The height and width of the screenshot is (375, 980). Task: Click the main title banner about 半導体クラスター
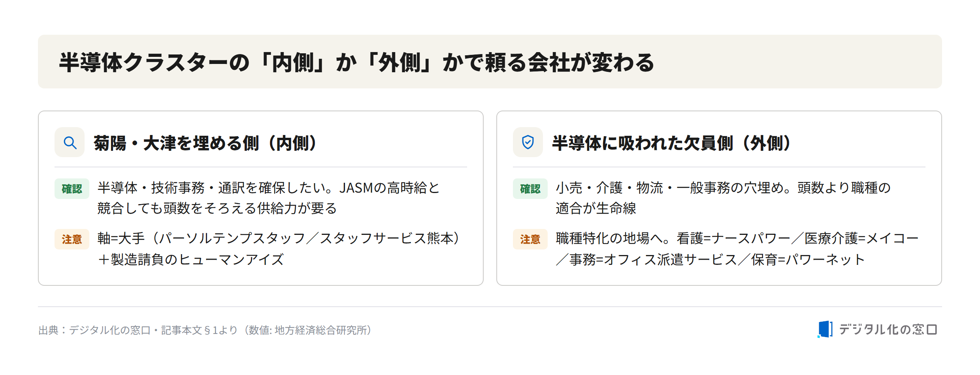pos(490,62)
